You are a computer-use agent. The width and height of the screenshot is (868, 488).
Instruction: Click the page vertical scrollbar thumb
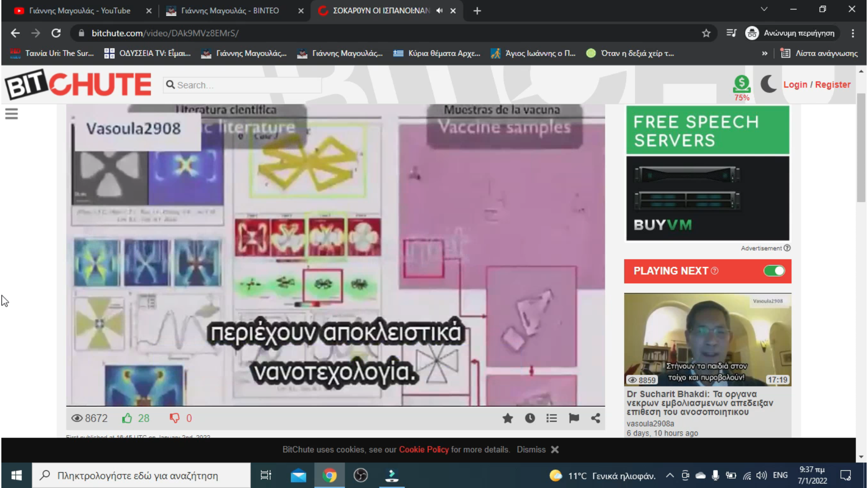pyautogui.click(x=861, y=147)
